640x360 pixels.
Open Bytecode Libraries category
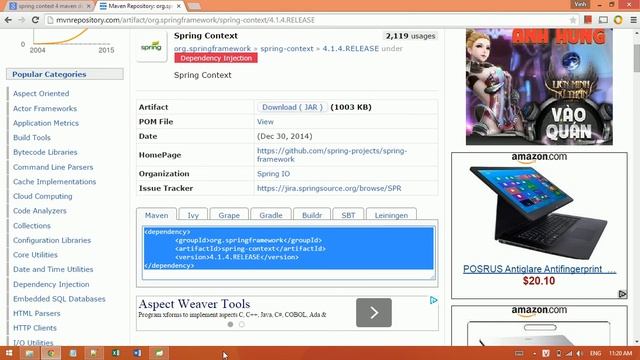coord(45,152)
